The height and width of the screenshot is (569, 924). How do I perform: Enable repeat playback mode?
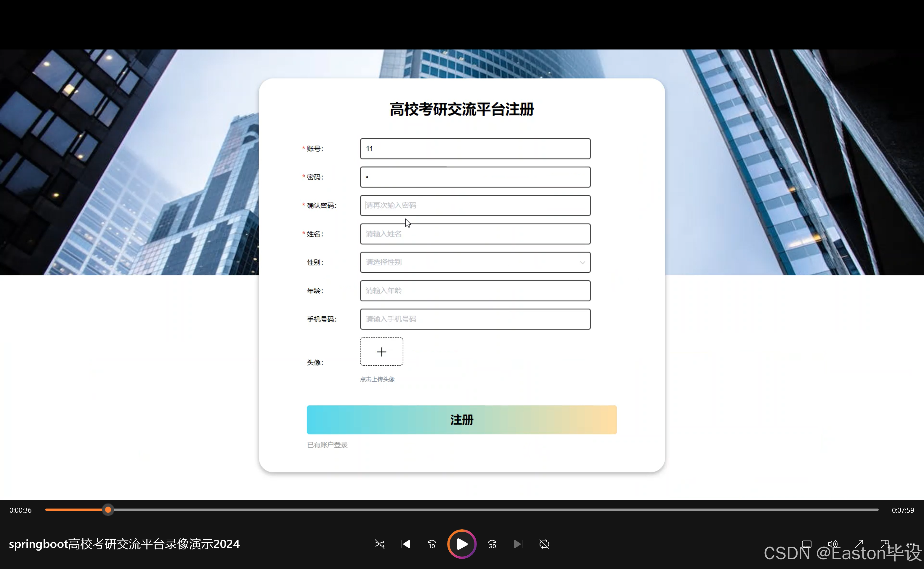(x=544, y=544)
